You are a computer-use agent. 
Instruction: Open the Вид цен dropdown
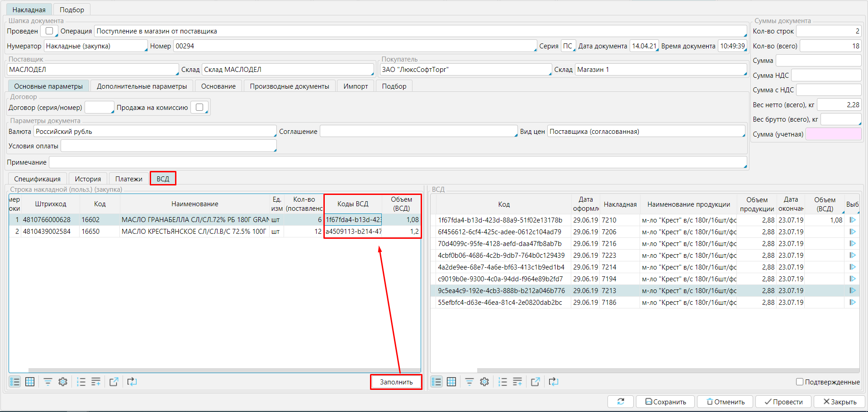[x=743, y=135]
